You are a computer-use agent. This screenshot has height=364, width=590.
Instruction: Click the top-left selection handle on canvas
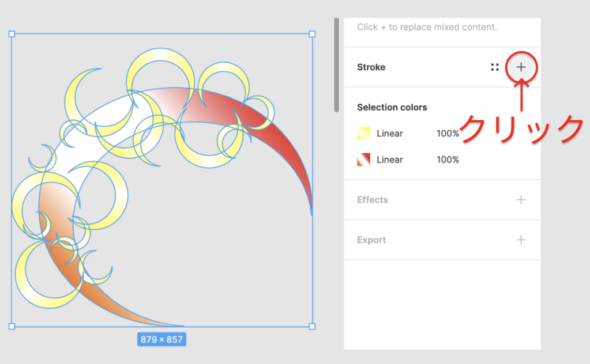[x=12, y=34]
